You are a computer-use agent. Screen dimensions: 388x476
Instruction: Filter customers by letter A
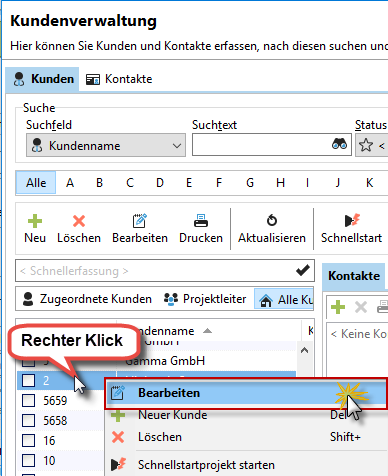click(x=70, y=183)
